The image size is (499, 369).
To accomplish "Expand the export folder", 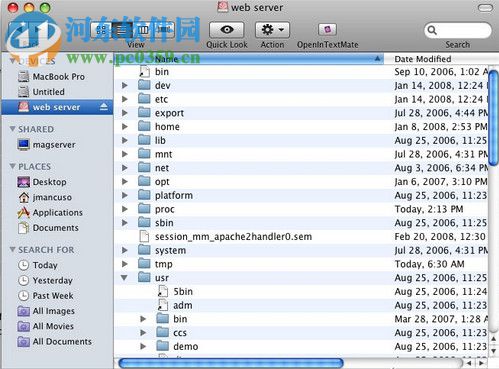I will click(125, 113).
